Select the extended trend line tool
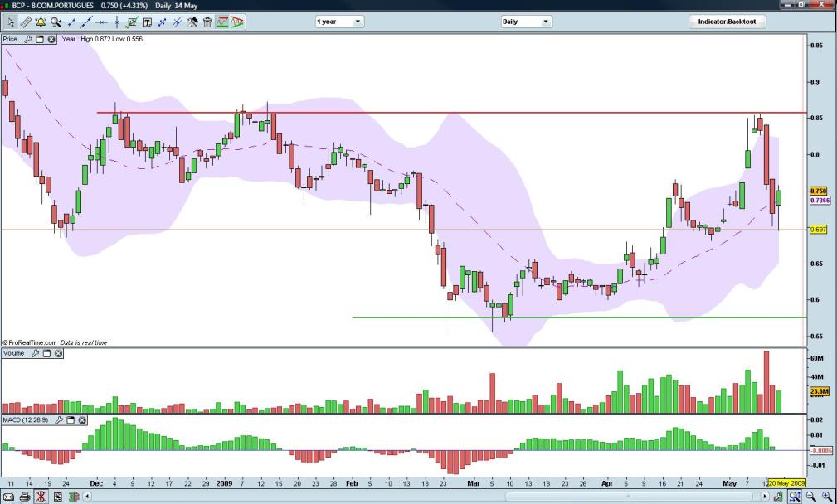This screenshot has height=504, width=837. click(x=86, y=22)
